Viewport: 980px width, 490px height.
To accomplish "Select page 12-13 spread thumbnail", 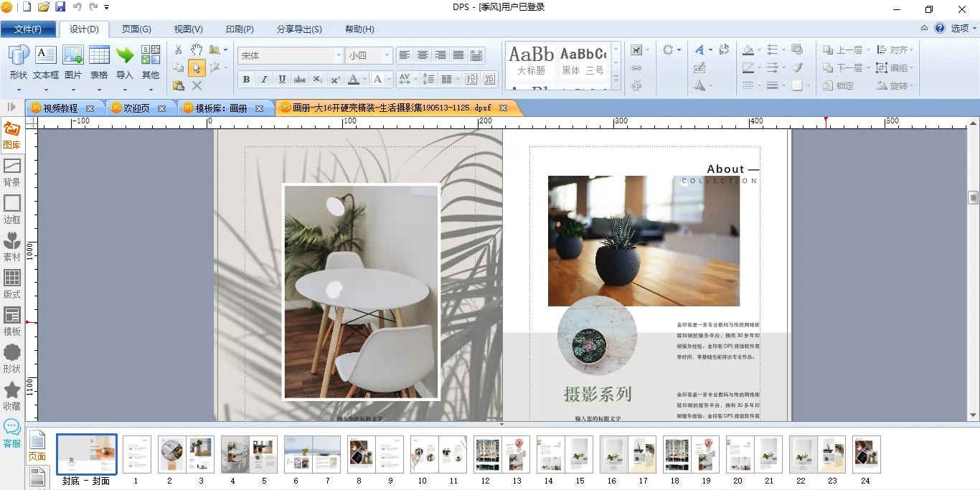I will (501, 454).
